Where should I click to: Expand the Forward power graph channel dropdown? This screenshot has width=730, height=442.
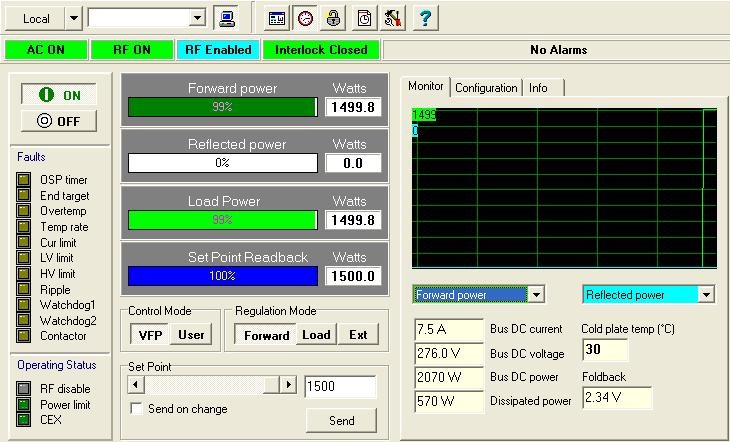[536, 295]
